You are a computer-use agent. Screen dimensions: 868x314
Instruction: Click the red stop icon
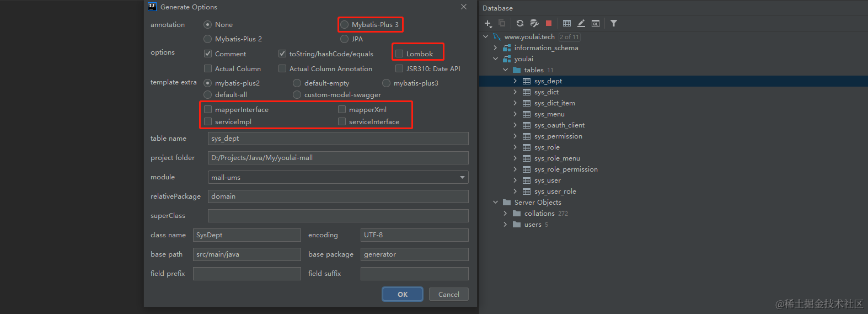[549, 23]
